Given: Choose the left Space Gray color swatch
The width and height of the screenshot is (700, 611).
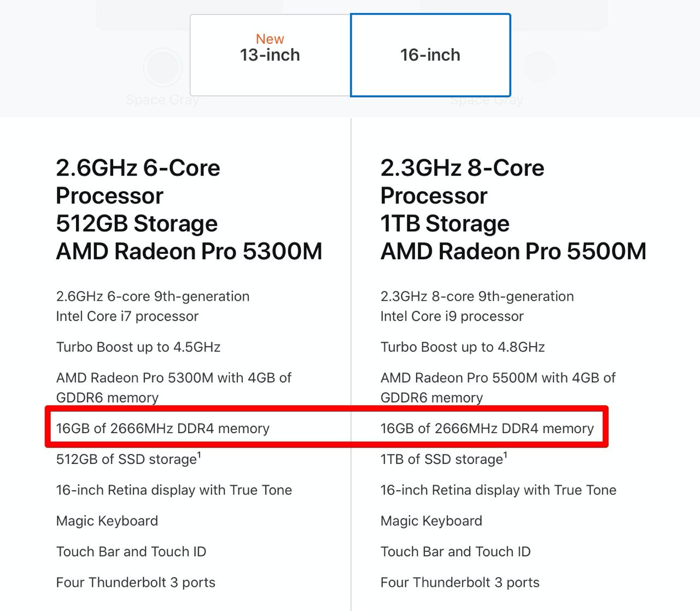Looking at the screenshot, I should 162,67.
